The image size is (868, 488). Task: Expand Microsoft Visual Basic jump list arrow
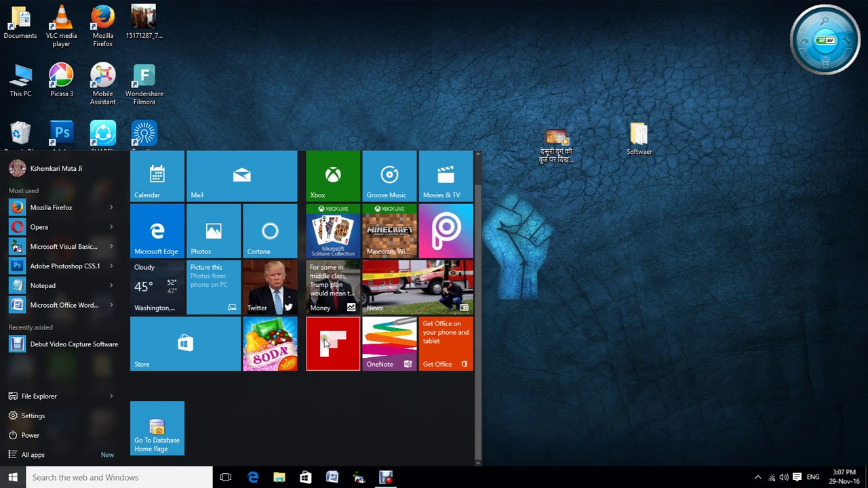tap(111, 246)
